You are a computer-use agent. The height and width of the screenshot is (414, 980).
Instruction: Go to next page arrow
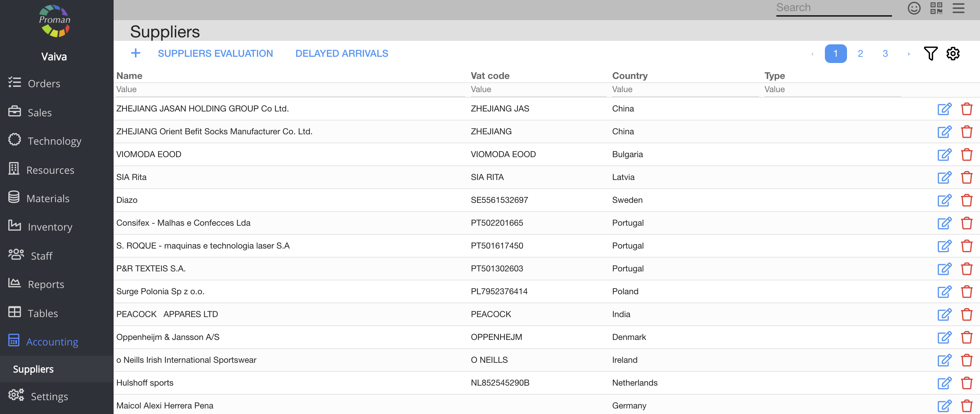[908, 54]
